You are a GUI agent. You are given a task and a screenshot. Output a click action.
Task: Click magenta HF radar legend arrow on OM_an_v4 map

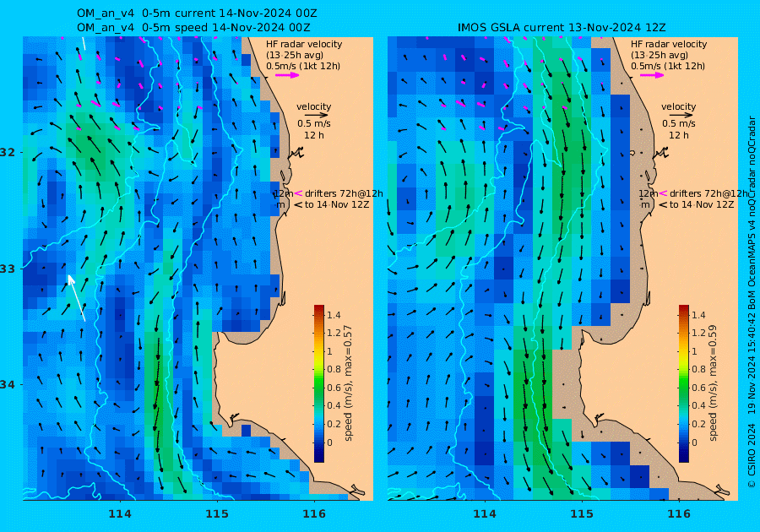point(287,75)
